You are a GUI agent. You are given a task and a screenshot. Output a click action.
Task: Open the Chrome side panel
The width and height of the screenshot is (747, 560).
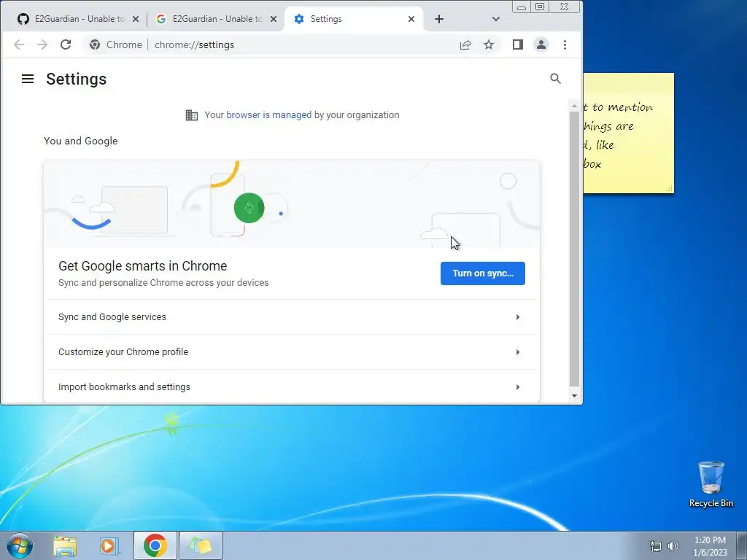click(x=518, y=44)
